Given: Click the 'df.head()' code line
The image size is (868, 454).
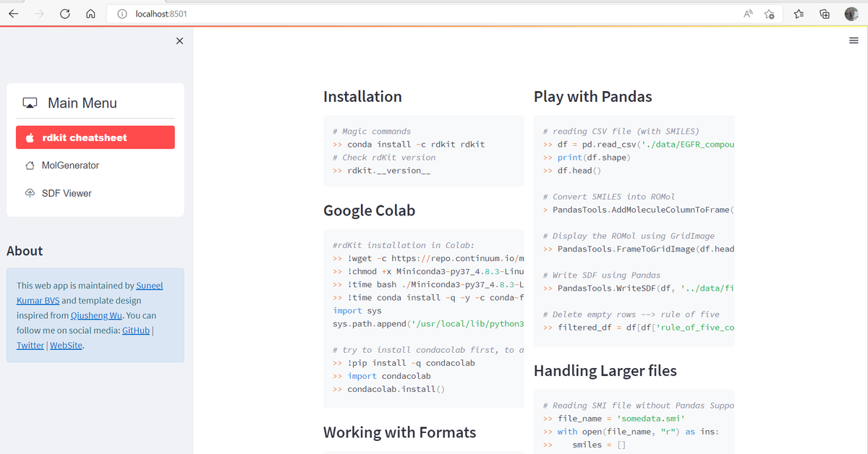Looking at the screenshot, I should [572, 171].
